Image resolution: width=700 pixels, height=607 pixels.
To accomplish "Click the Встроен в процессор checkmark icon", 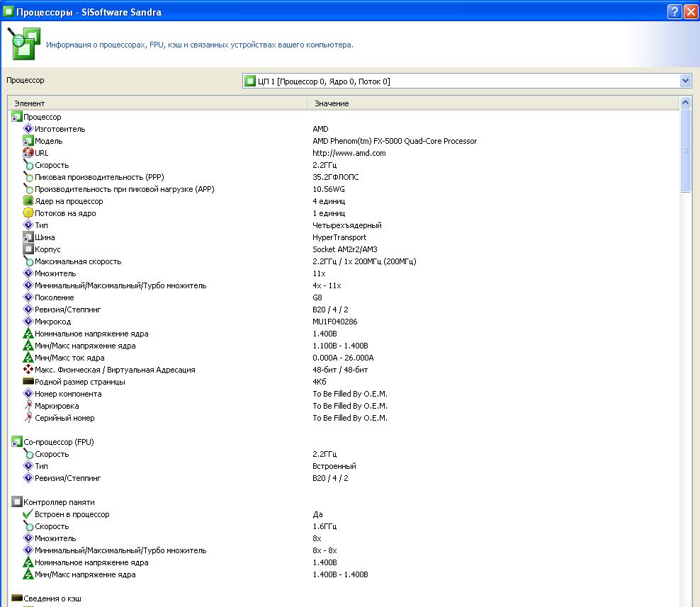I will coord(28,514).
